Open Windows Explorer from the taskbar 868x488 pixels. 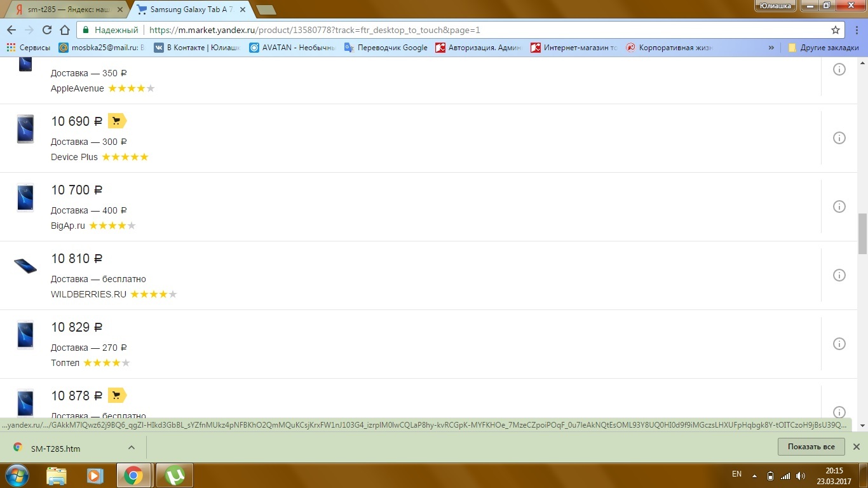coord(57,475)
